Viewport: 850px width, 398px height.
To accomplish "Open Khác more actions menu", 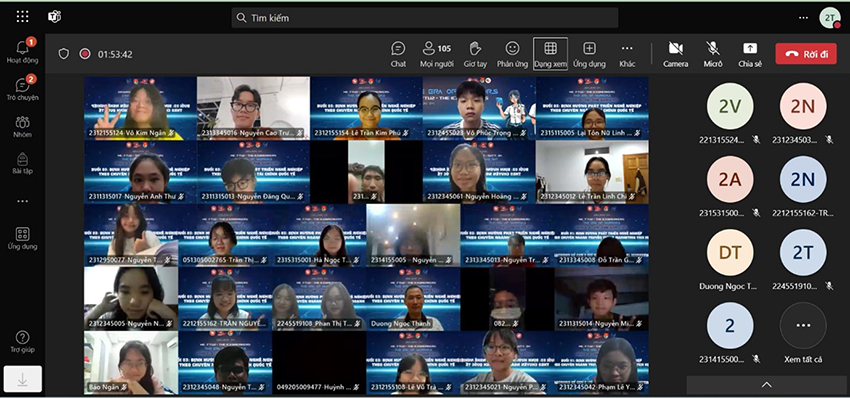I will pos(627,54).
